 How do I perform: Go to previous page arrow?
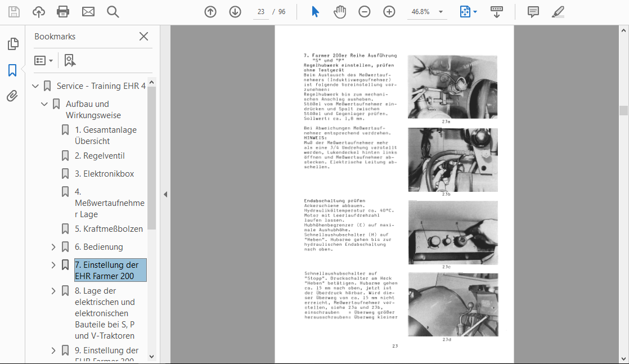coord(210,12)
